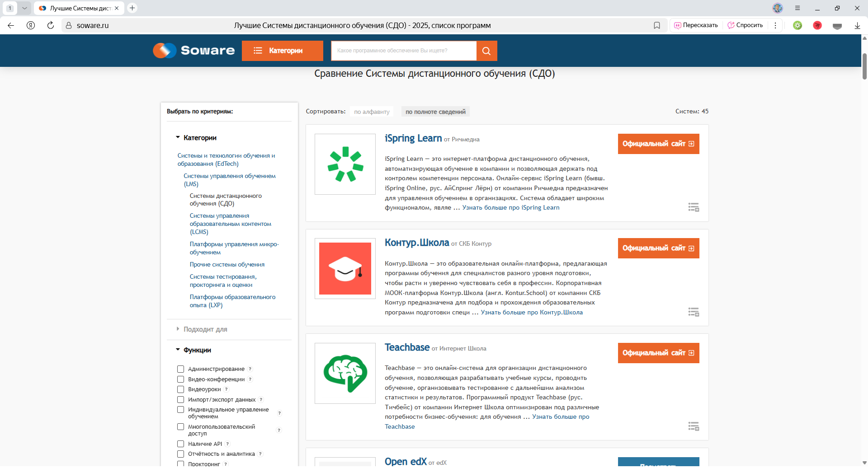
Task: Click the Soware logo
Action: tap(193, 51)
